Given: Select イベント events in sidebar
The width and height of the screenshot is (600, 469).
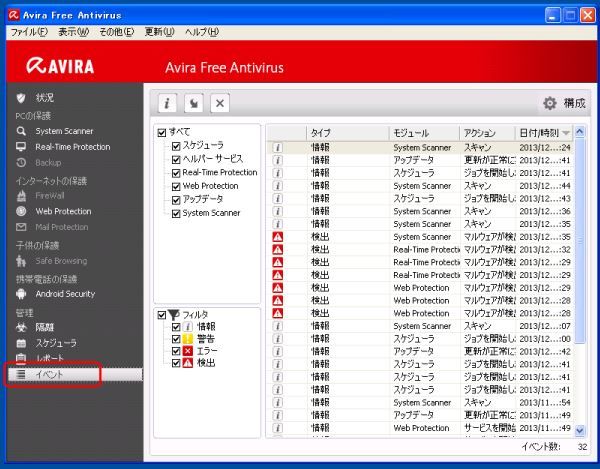Looking at the screenshot, I should pos(75,375).
